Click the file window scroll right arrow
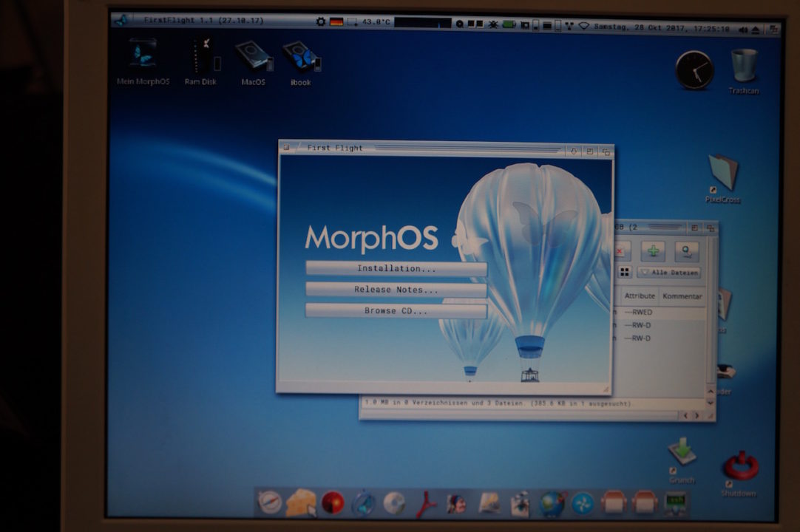800x532 pixels. (x=697, y=416)
